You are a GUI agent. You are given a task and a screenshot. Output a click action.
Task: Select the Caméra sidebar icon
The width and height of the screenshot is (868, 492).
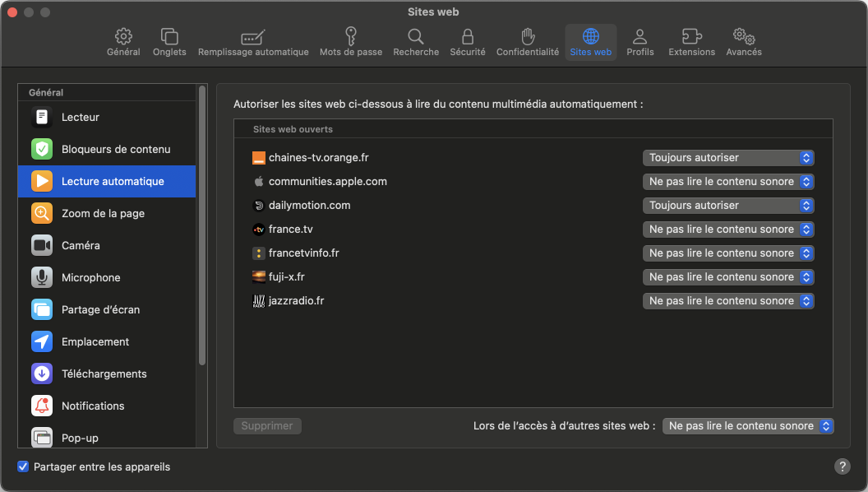[42, 246]
